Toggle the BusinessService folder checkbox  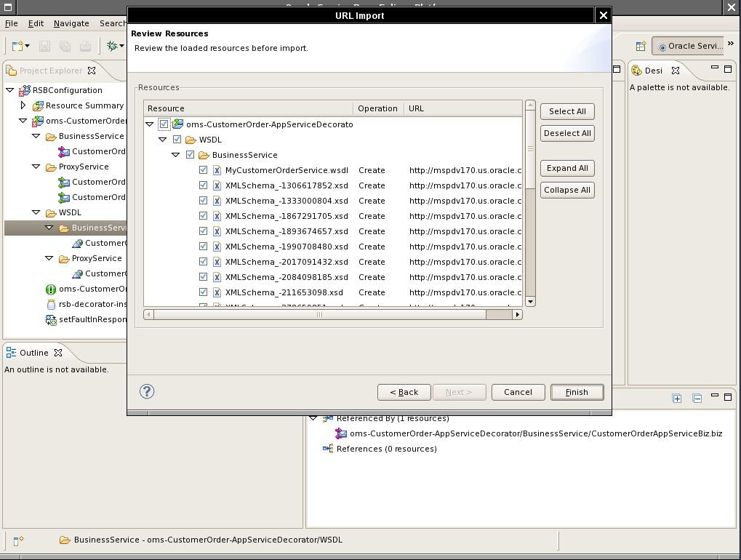[190, 154]
